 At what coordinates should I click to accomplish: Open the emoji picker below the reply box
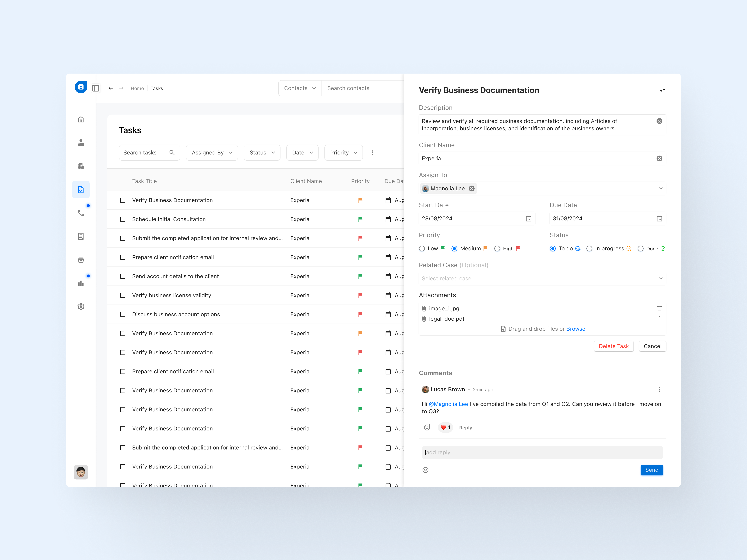(x=425, y=470)
